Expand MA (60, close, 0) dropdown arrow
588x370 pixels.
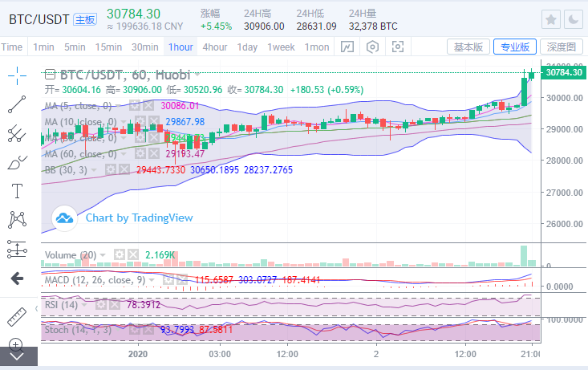tap(123, 154)
